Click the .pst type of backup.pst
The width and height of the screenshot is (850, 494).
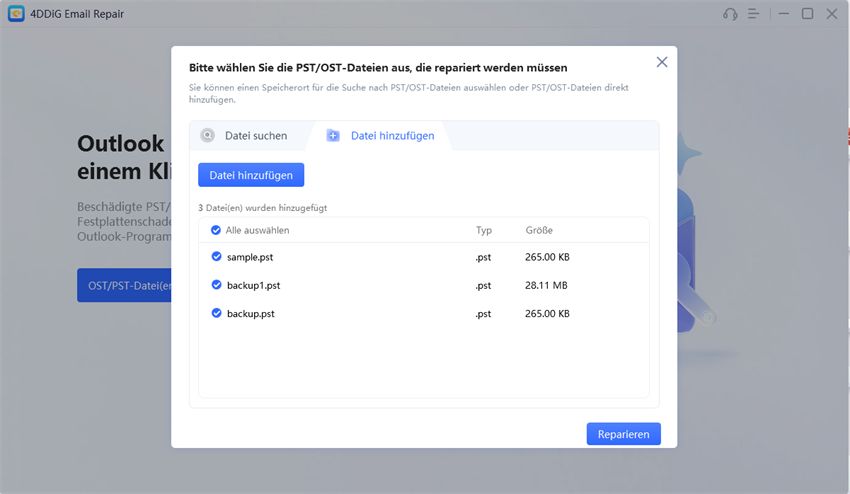[x=483, y=313]
